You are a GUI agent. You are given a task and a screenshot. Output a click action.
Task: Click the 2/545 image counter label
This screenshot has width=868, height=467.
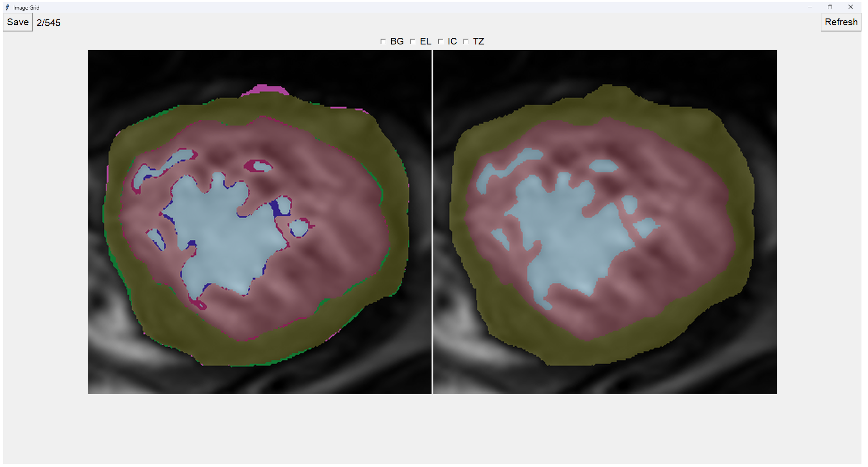(48, 23)
